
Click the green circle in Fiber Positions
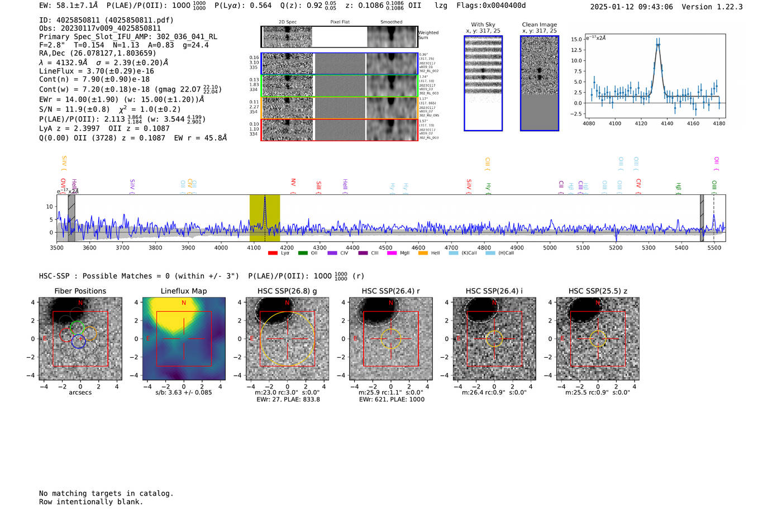[77, 328]
